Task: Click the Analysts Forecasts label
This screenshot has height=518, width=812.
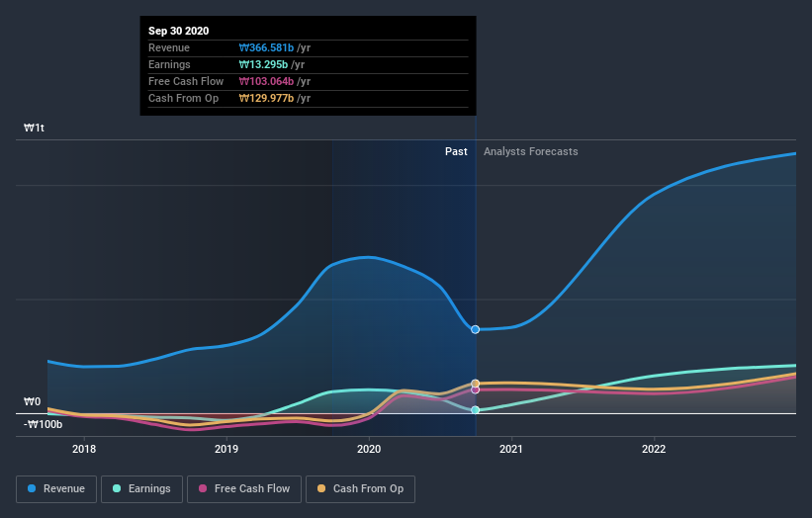Action: coord(531,151)
